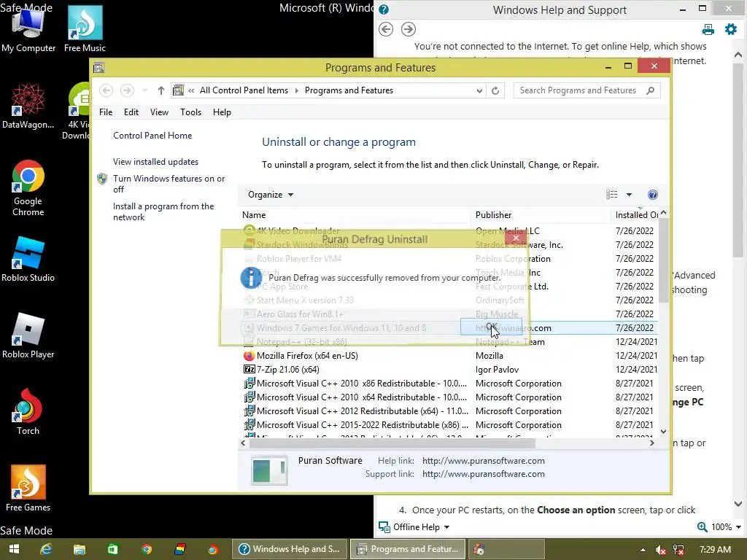Viewport: 747px width, 560px height.
Task: Switch to Windows Help and Support taskbar button
Action: 289,549
